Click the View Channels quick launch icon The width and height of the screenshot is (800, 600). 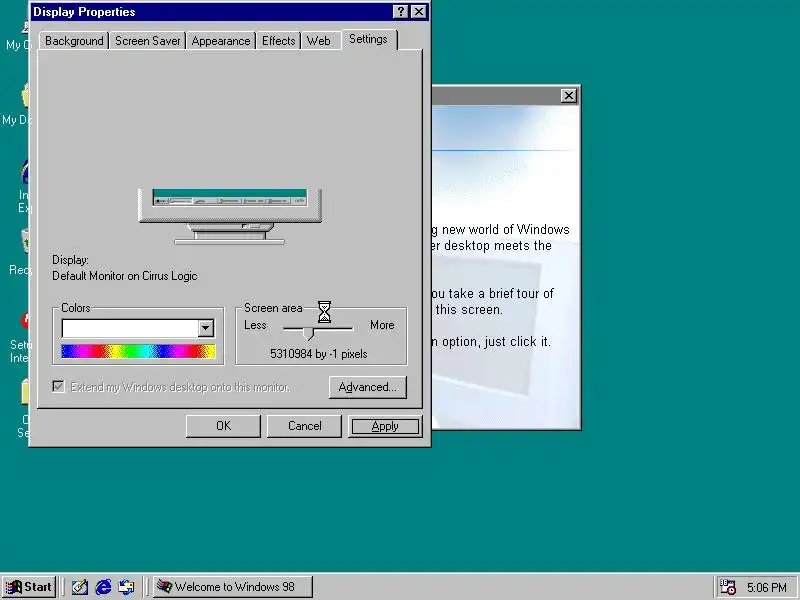[x=127, y=587]
